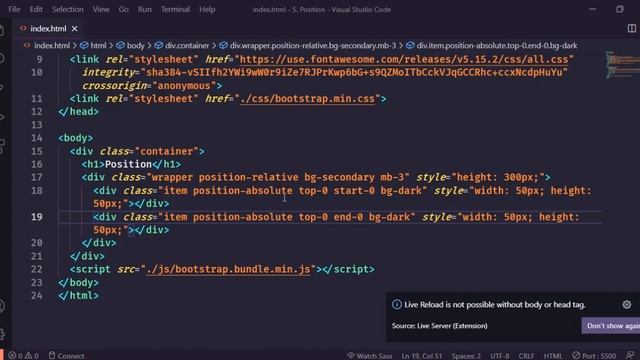Screen dimensions: 640x360
Task: Open the View menu
Action: (x=100, y=9)
